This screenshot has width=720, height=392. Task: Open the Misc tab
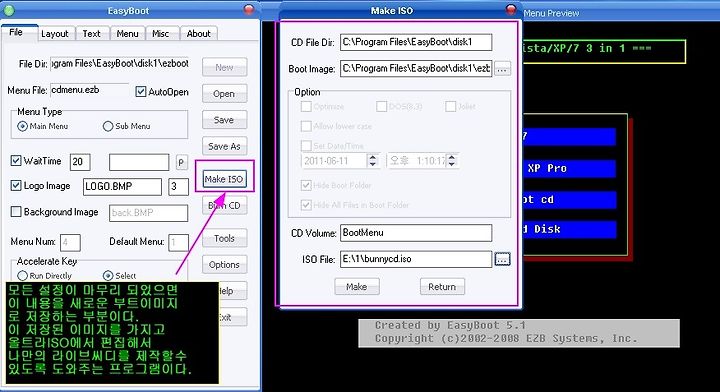161,34
